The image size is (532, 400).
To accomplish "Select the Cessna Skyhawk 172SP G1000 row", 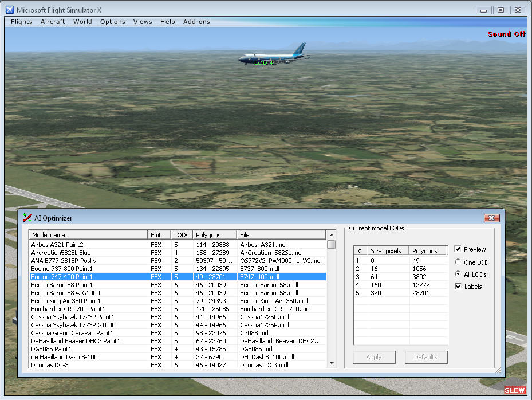I will pyautogui.click(x=178, y=325).
